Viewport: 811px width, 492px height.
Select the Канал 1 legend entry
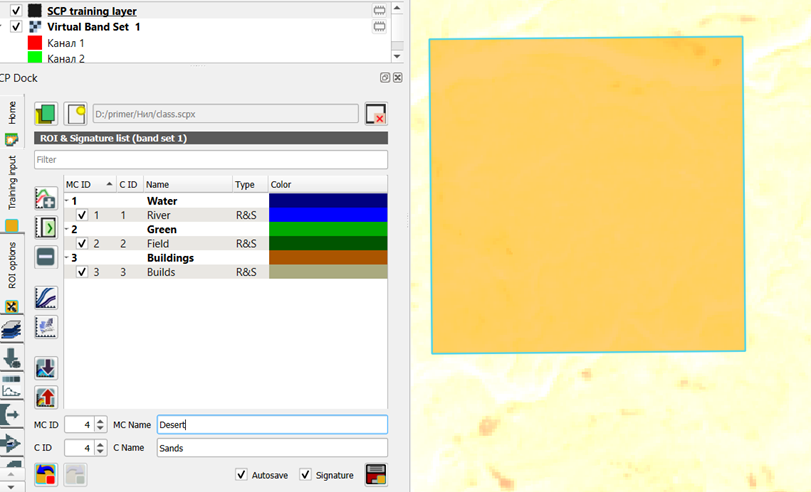pyautogui.click(x=66, y=43)
